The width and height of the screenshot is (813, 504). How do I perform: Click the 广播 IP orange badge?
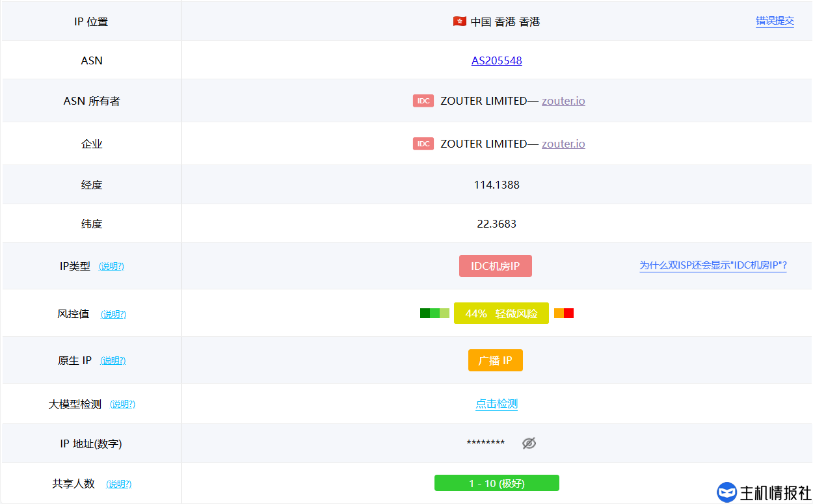496,360
